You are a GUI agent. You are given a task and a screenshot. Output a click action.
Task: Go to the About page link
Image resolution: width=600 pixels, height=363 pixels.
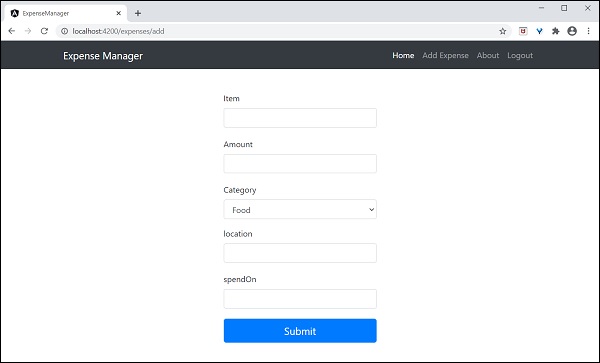click(488, 55)
